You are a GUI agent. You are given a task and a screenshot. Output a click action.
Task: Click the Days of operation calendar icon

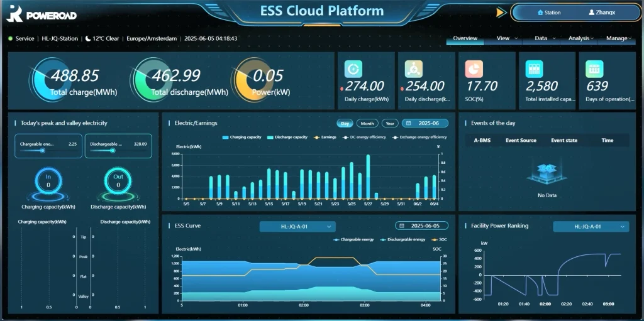[x=594, y=69]
